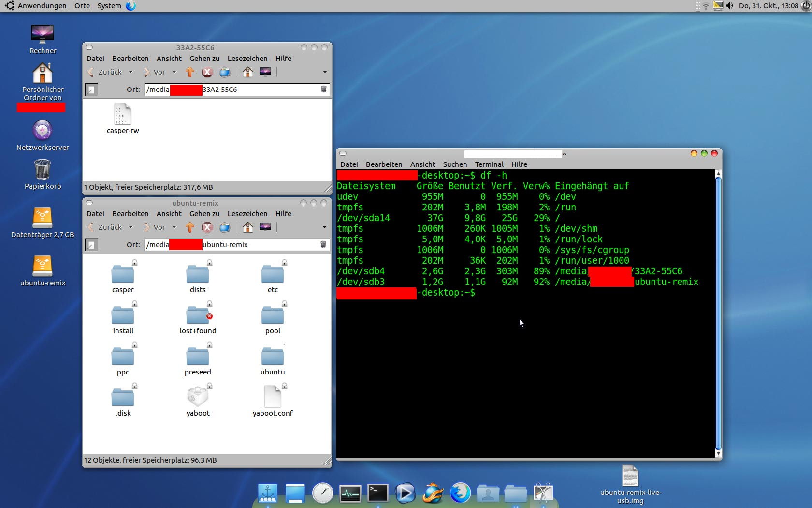Open Lesezeichen menu in 33A2-55C6 window

pos(247,59)
